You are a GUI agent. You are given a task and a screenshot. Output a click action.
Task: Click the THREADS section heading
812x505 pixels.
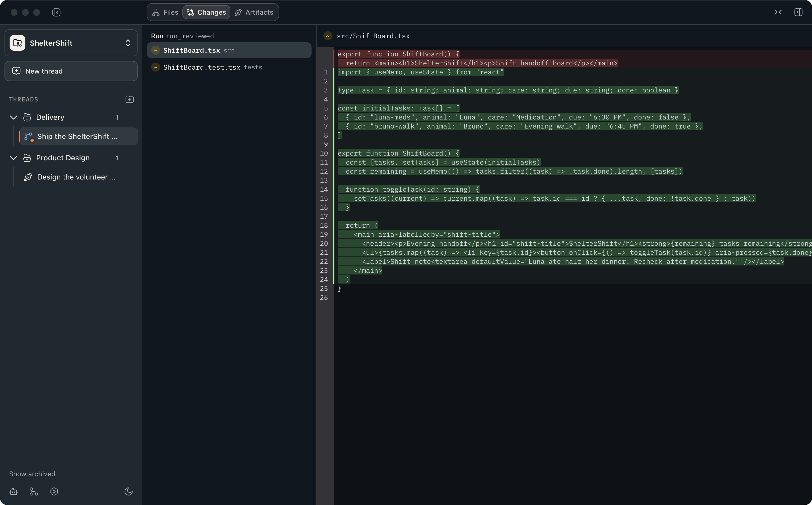point(23,99)
